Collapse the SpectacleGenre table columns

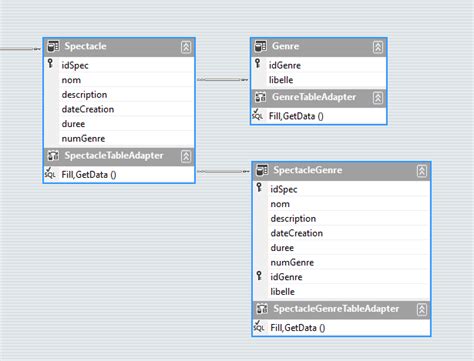(422, 171)
